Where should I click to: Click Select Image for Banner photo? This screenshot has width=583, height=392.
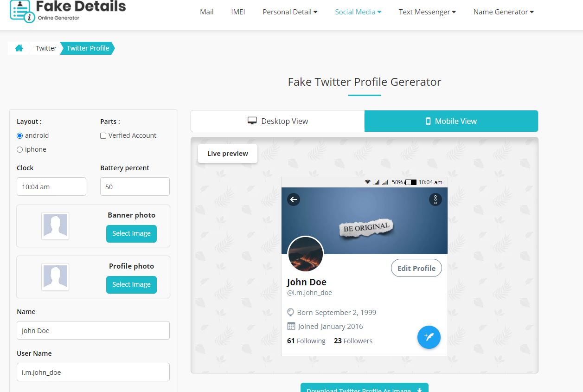click(131, 233)
